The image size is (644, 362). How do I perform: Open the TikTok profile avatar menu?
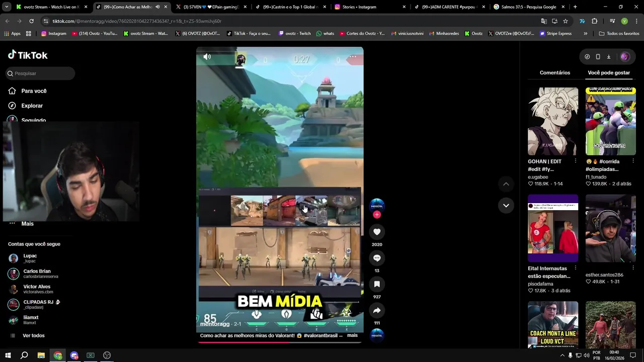click(x=625, y=57)
